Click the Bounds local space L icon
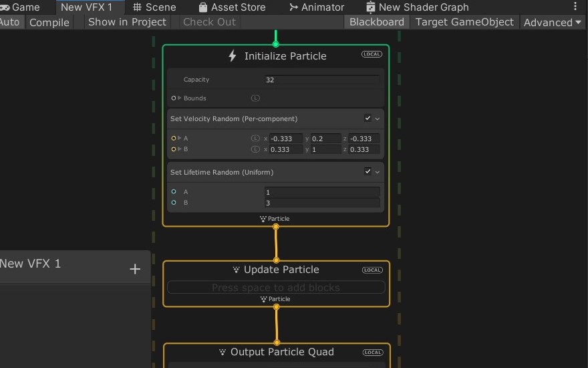This screenshot has width=588, height=368. tap(255, 98)
